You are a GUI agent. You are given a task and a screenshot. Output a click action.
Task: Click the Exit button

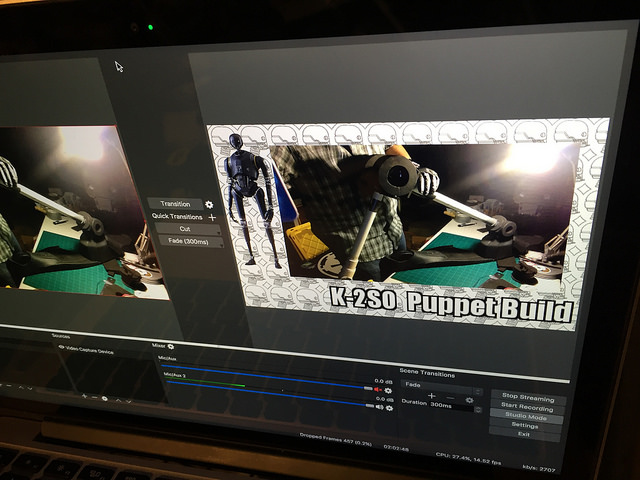[x=524, y=434]
